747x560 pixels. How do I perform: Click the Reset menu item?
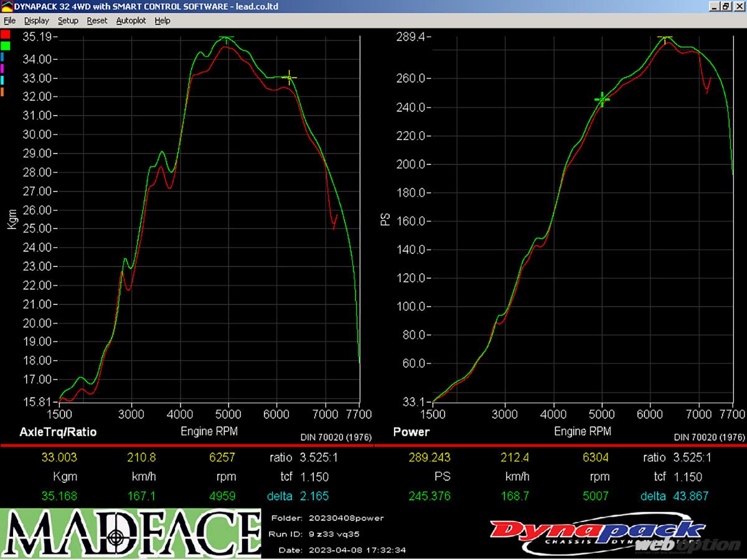click(97, 21)
